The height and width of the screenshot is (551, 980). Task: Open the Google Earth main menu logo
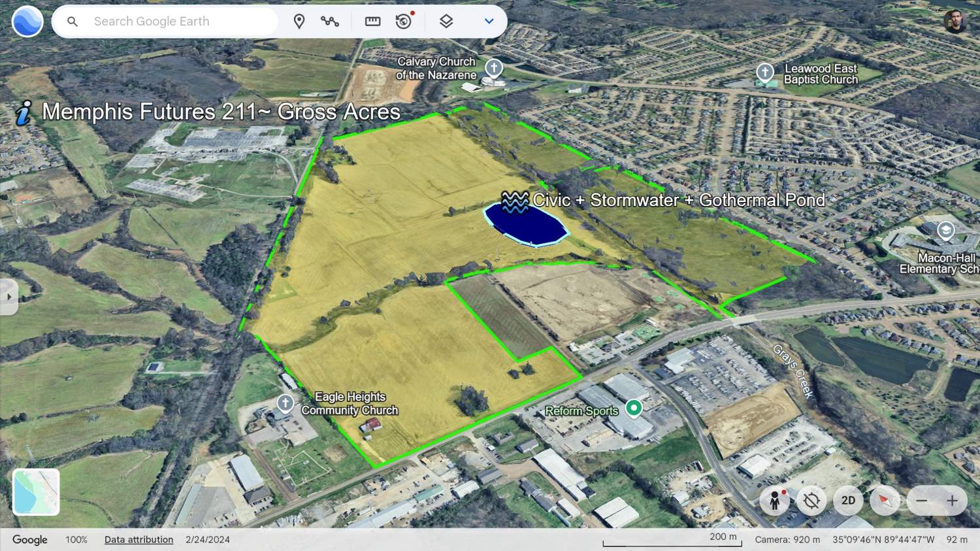click(x=27, y=21)
